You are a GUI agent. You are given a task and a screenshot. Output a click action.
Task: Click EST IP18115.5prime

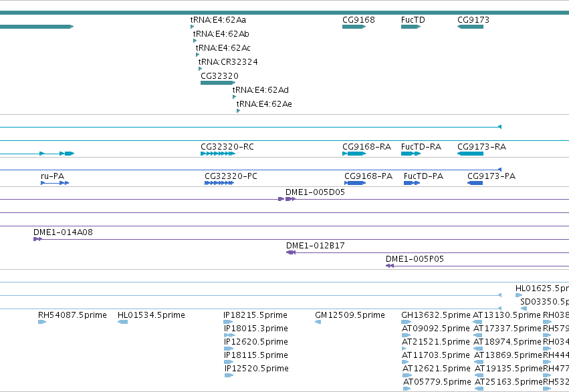[229, 362]
